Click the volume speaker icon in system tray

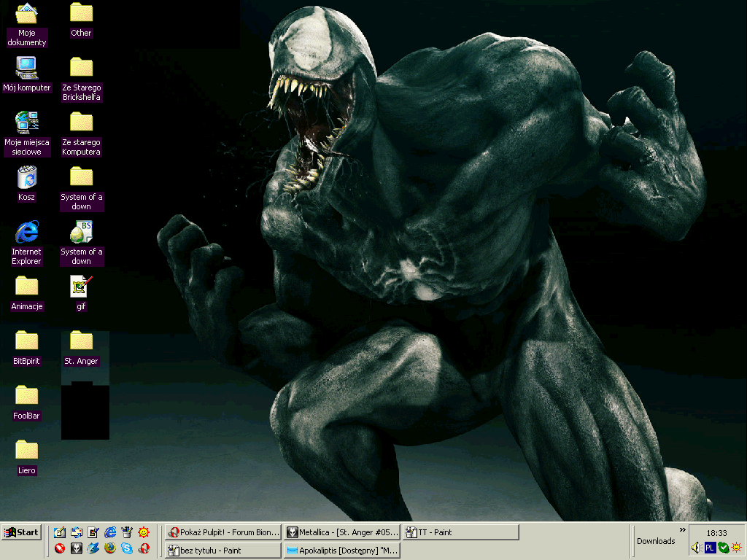click(696, 548)
